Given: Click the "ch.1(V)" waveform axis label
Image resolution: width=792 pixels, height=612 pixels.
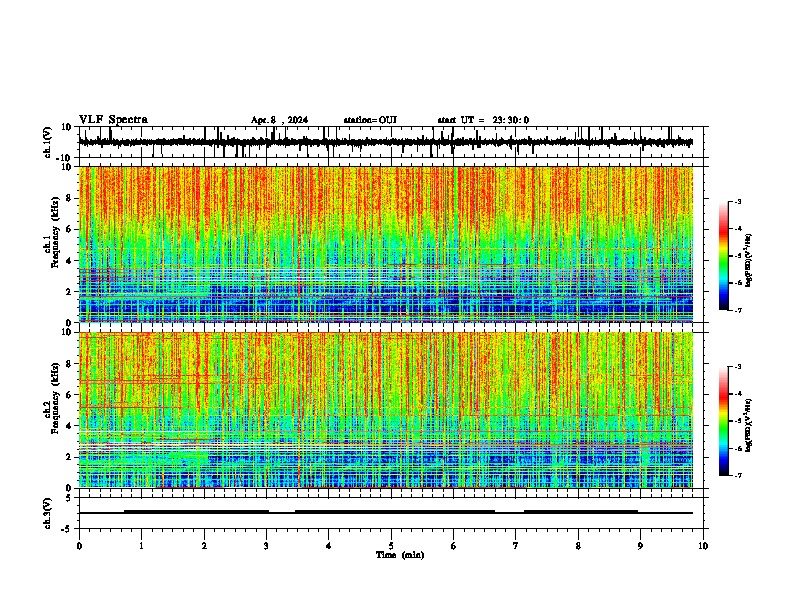Looking at the screenshot, I should click(48, 142).
